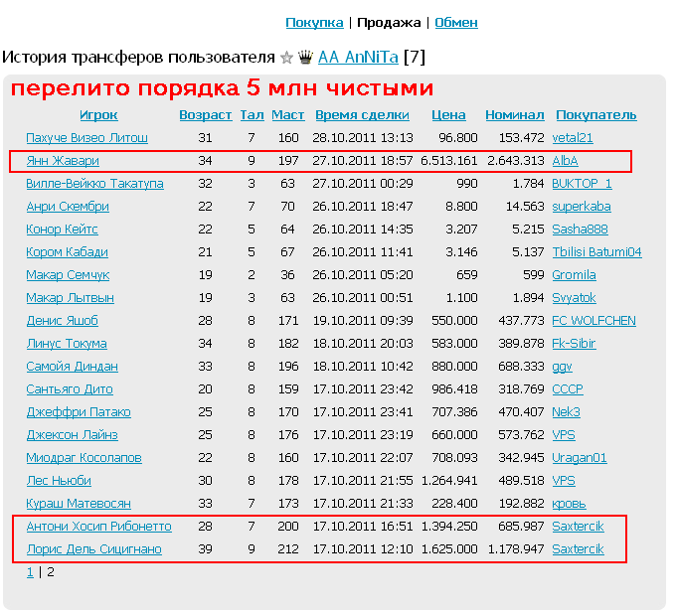The width and height of the screenshot is (676, 616).
Task: Open buyer superkaba profile
Action: tap(582, 207)
